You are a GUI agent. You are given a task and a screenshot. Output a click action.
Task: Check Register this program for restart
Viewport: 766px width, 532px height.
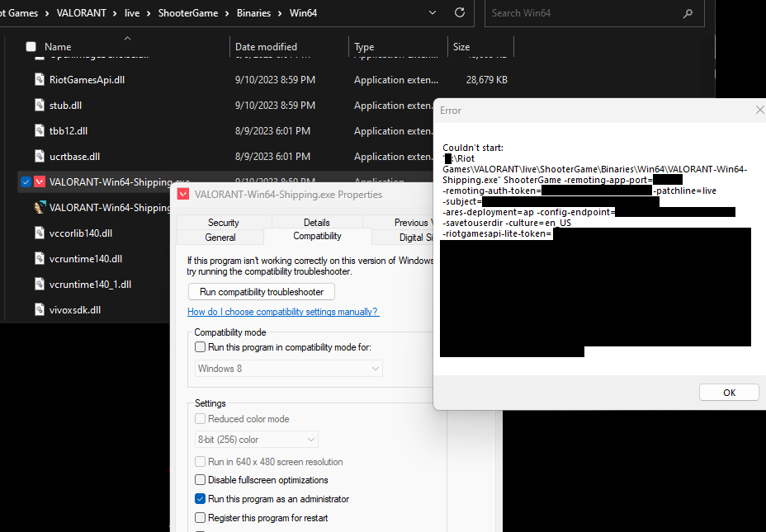[x=200, y=518]
